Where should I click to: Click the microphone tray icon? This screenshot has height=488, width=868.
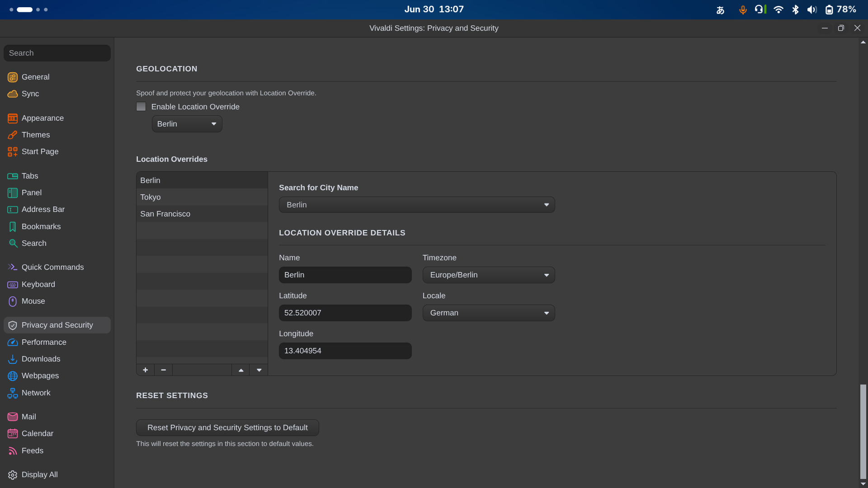pyautogui.click(x=743, y=9)
